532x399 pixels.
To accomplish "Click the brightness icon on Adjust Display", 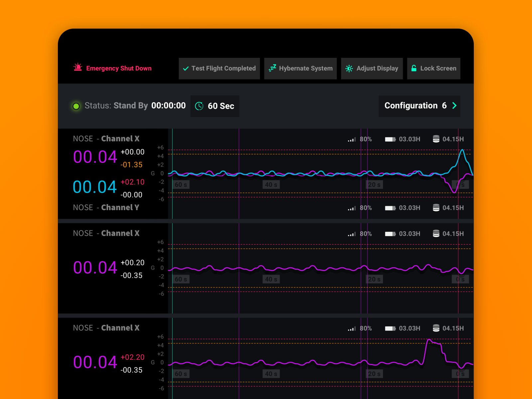I will coord(349,68).
